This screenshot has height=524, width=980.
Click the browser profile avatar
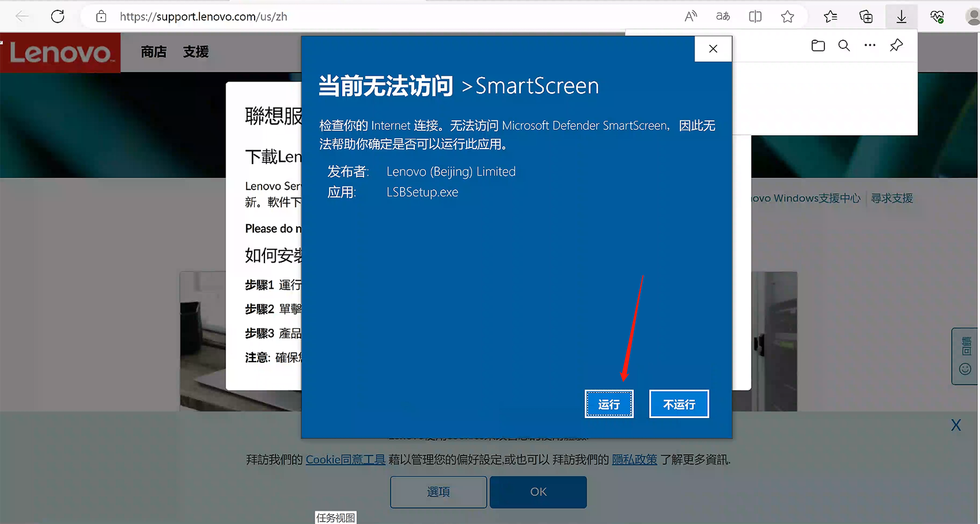972,16
